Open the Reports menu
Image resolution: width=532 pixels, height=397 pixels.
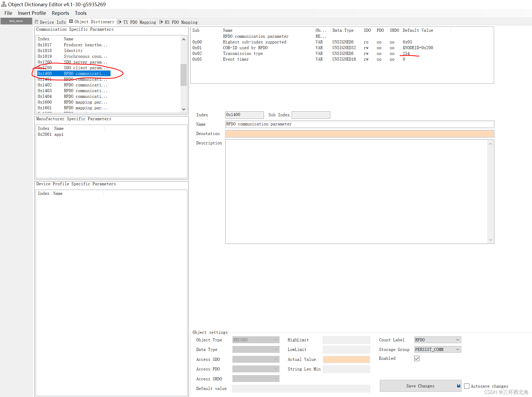(x=60, y=13)
